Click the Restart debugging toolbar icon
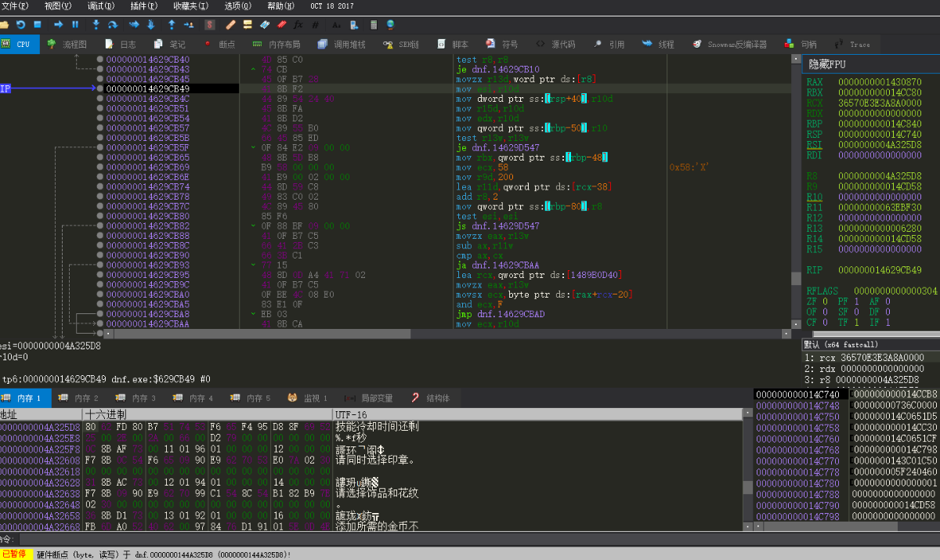The image size is (940, 560). (x=21, y=24)
